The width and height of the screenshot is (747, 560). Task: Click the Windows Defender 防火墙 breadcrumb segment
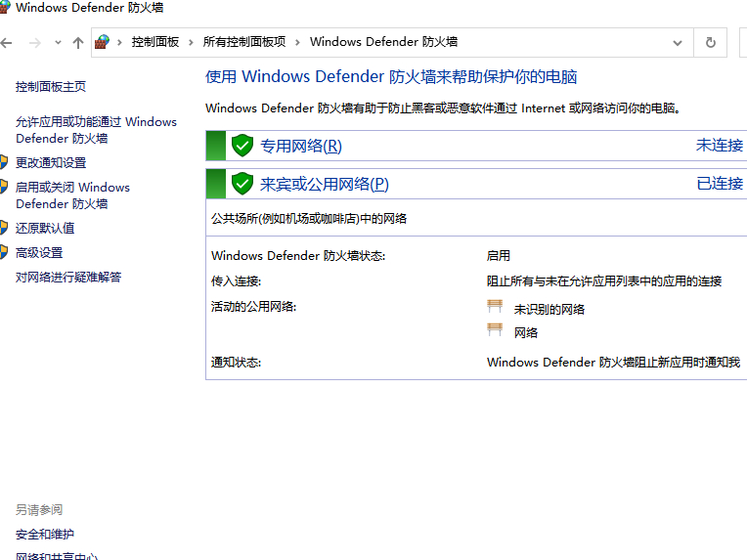pyautogui.click(x=383, y=42)
